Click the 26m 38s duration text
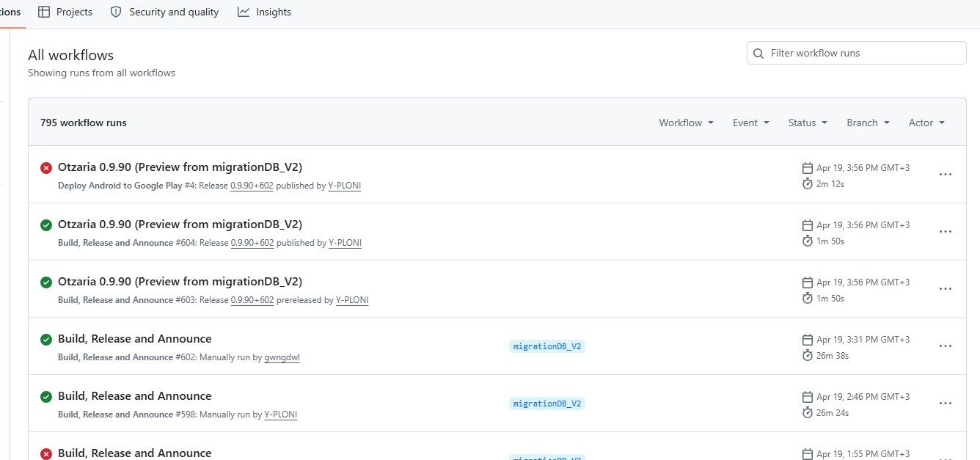 (x=833, y=356)
